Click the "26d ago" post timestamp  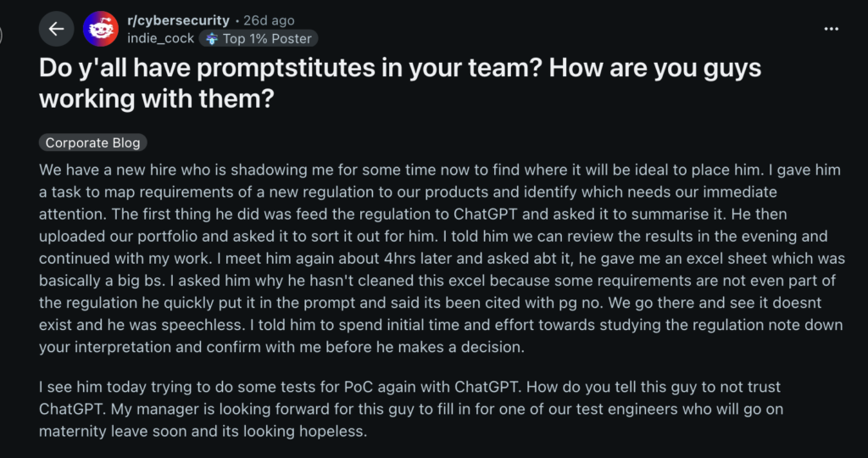pos(270,20)
